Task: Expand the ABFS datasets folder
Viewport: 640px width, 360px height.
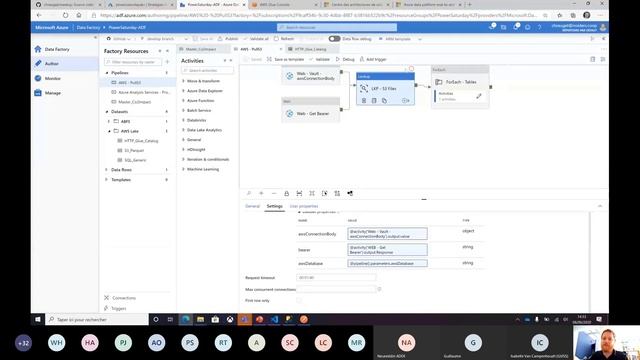Action: (109, 121)
